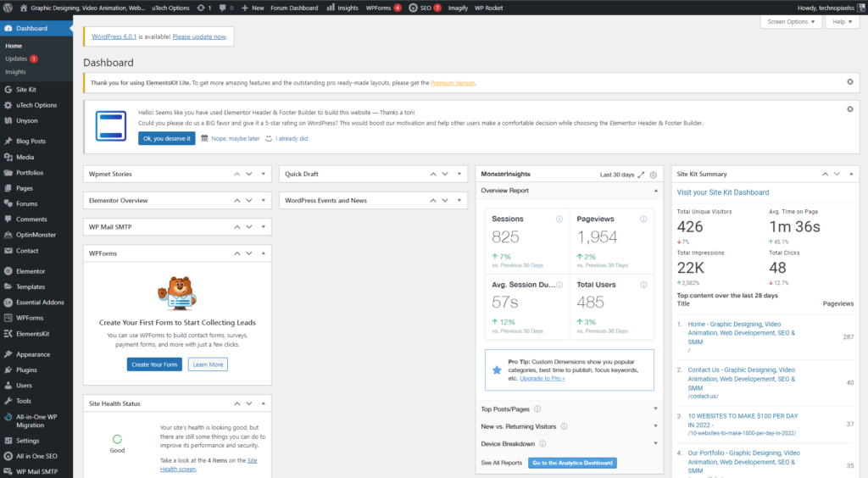The width and height of the screenshot is (868, 478).
Task: Open WP Rocket in admin bar
Action: click(489, 8)
